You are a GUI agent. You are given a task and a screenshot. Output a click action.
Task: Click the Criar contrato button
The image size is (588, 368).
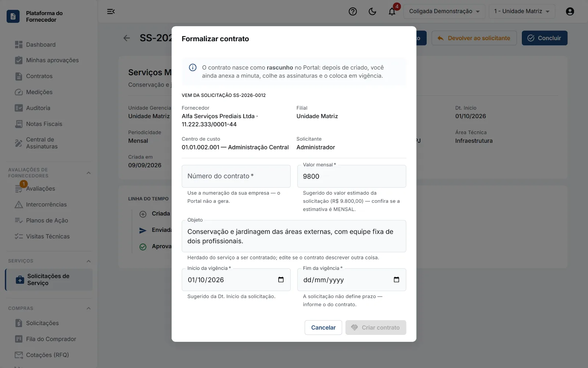[x=376, y=328]
